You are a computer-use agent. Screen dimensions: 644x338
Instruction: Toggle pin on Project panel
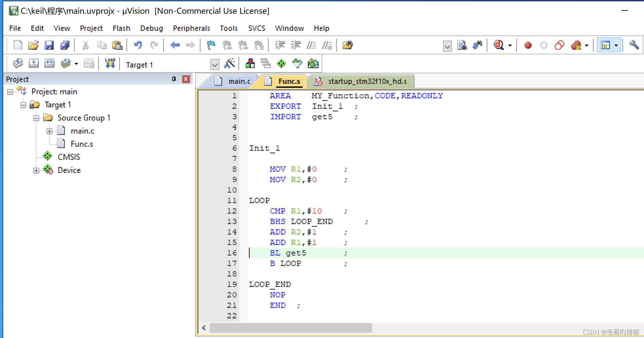point(174,79)
